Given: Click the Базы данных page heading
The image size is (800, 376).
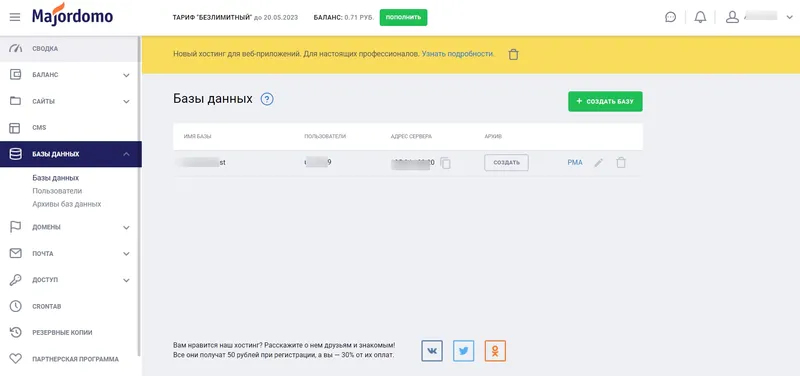Looking at the screenshot, I should click(x=213, y=99).
